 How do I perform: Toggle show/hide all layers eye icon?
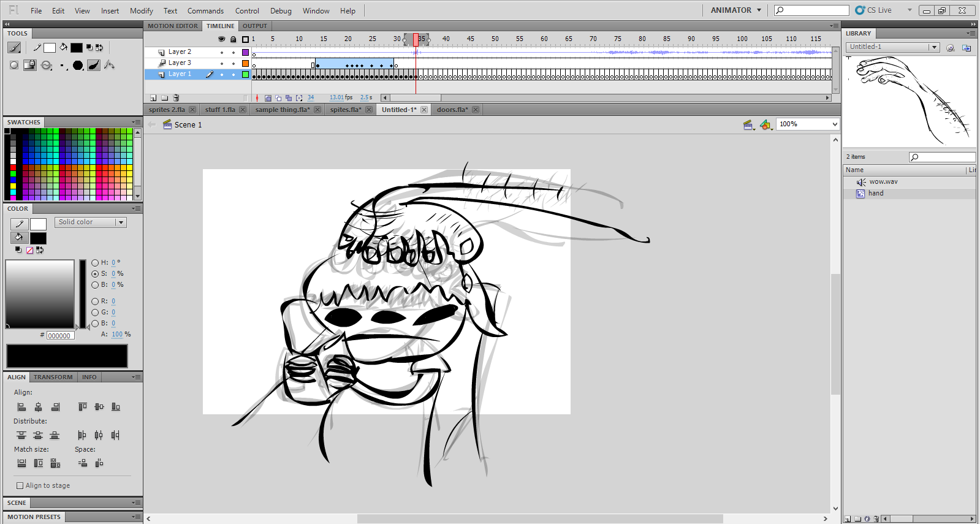pyautogui.click(x=222, y=39)
